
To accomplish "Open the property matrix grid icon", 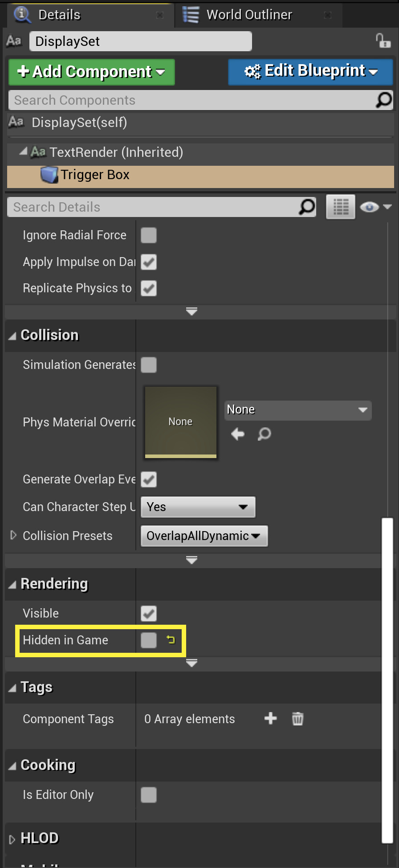I will tap(341, 207).
